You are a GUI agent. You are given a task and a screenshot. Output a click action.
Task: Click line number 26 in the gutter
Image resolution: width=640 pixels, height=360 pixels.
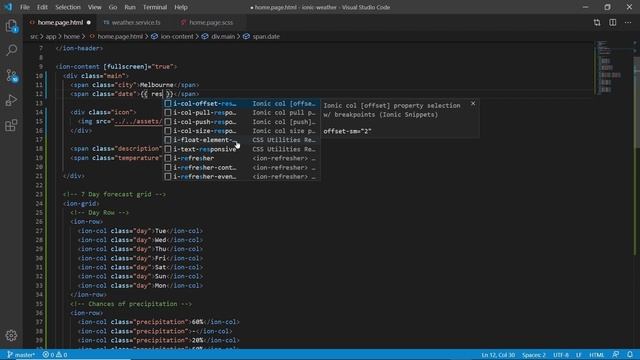coord(39,222)
